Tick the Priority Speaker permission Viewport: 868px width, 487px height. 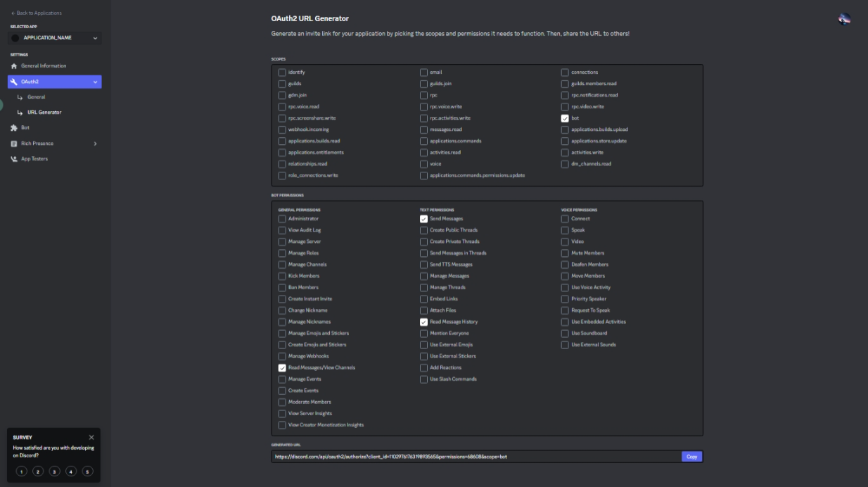point(565,299)
